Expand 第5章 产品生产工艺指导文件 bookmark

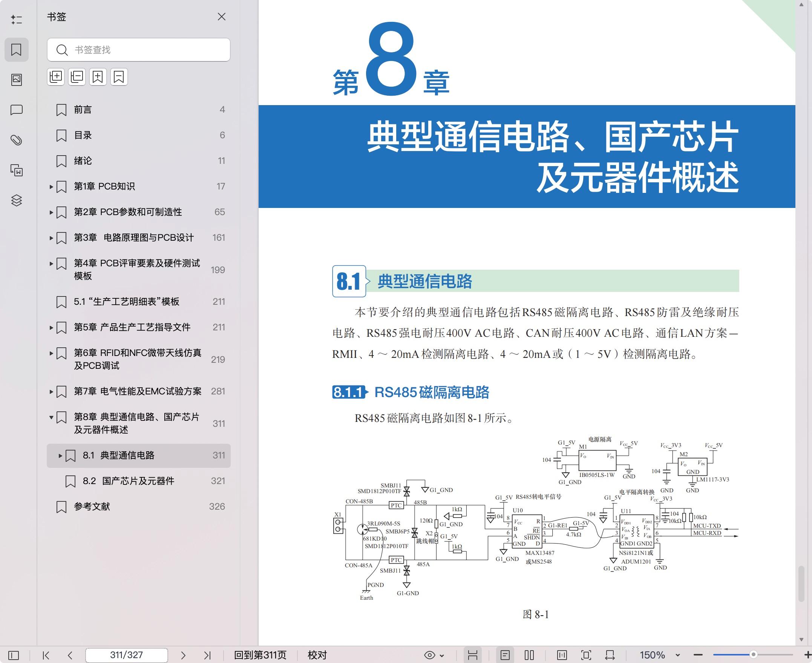pyautogui.click(x=51, y=328)
